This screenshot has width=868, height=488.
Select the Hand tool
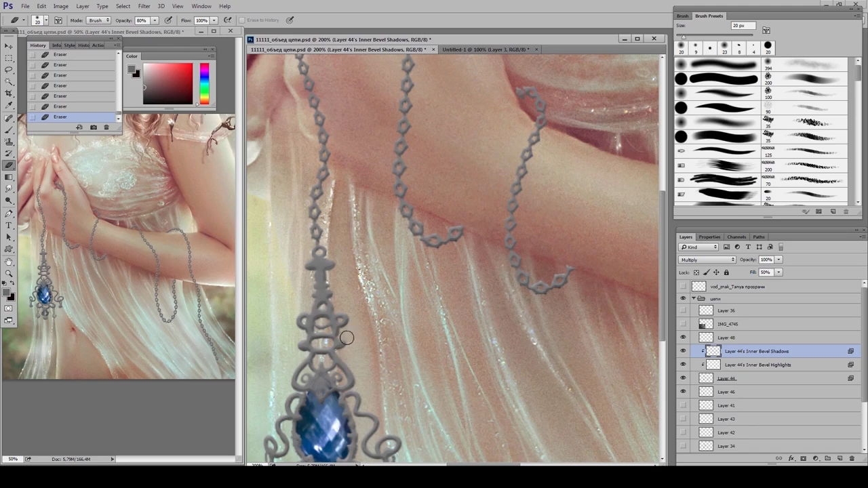tap(9, 262)
